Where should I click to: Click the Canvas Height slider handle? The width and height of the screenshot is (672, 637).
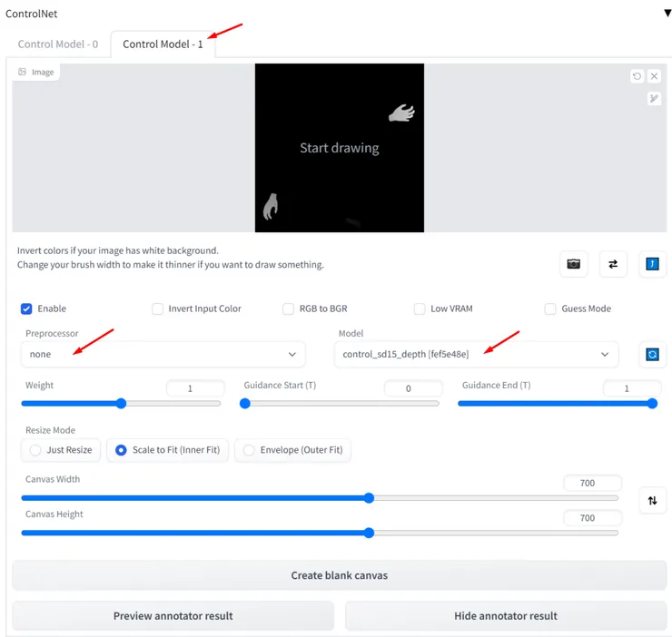click(369, 534)
